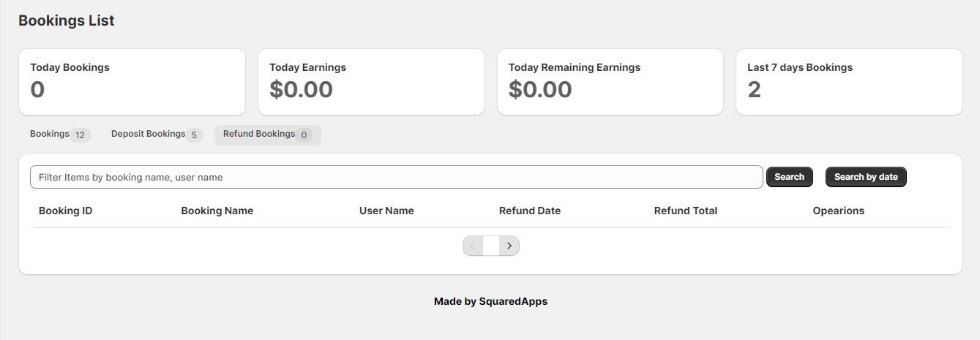980x340 pixels.
Task: Click the Search by date button
Action: pos(866,177)
